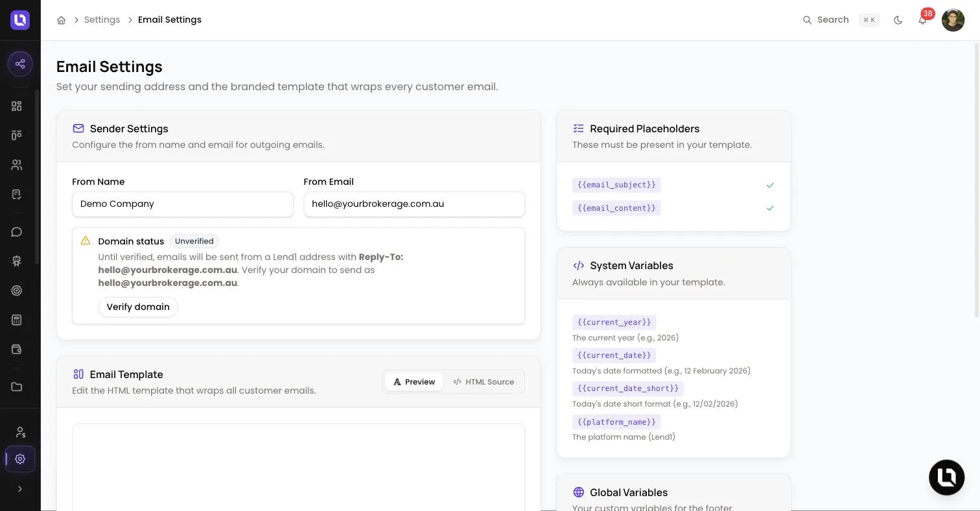The height and width of the screenshot is (511, 980).
Task: Click the Unverified status badge
Action: click(194, 241)
